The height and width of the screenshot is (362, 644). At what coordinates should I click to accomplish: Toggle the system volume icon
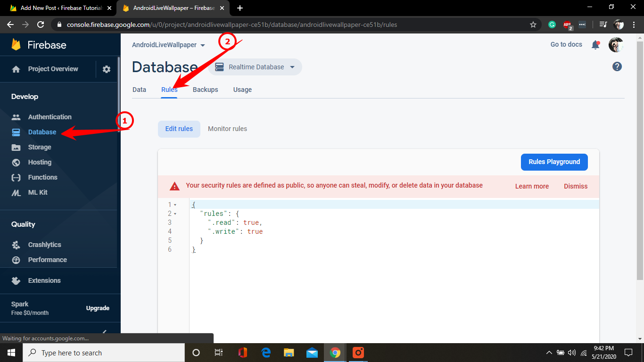572,353
